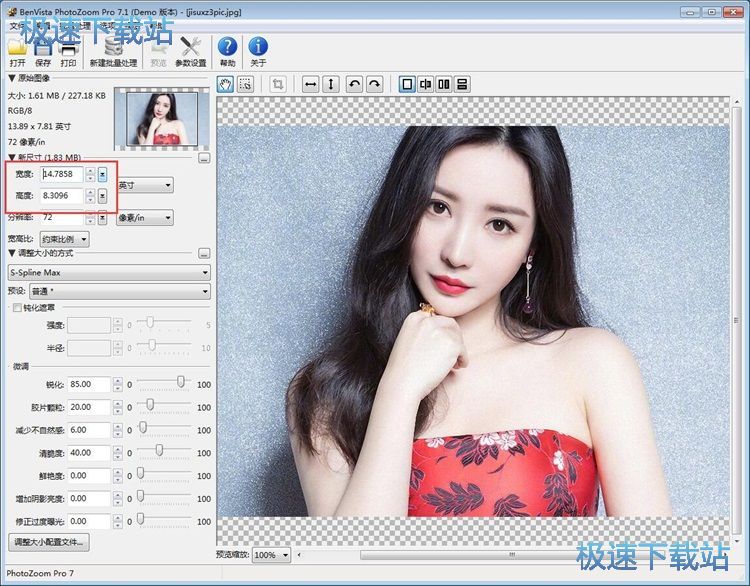Click the 关于 (About) info icon
This screenshot has height=586, width=750.
pyautogui.click(x=258, y=50)
